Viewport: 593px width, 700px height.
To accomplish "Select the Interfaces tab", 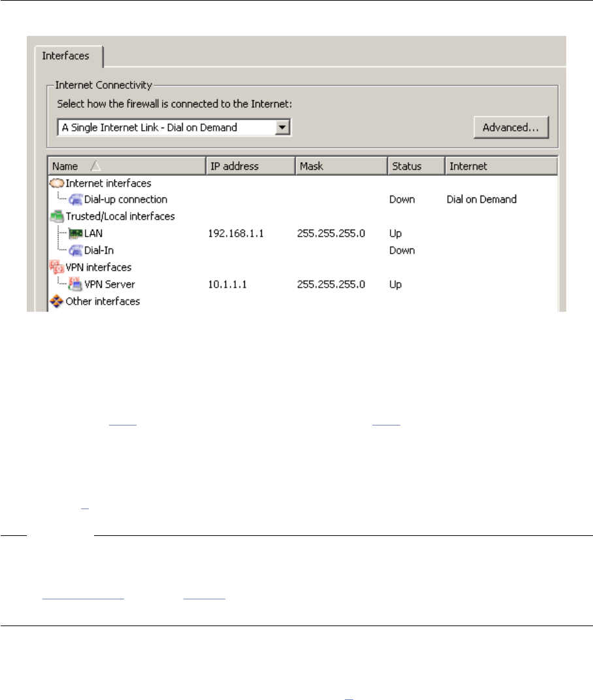I will pyautogui.click(x=69, y=56).
